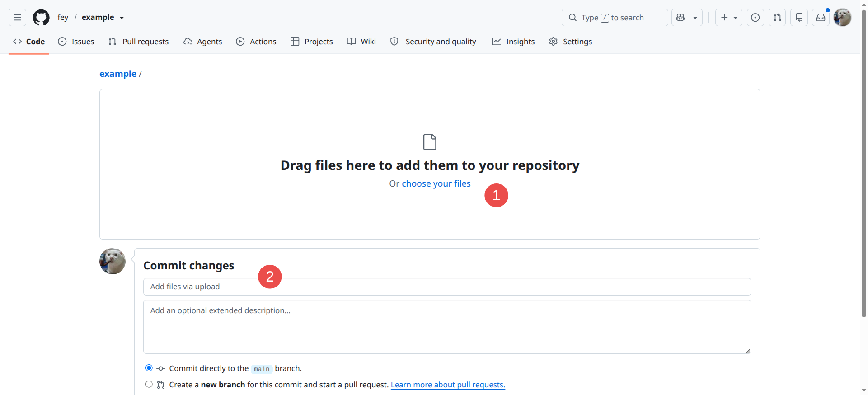Click the main branch label
This screenshot has height=395, width=868.
pos(262,369)
